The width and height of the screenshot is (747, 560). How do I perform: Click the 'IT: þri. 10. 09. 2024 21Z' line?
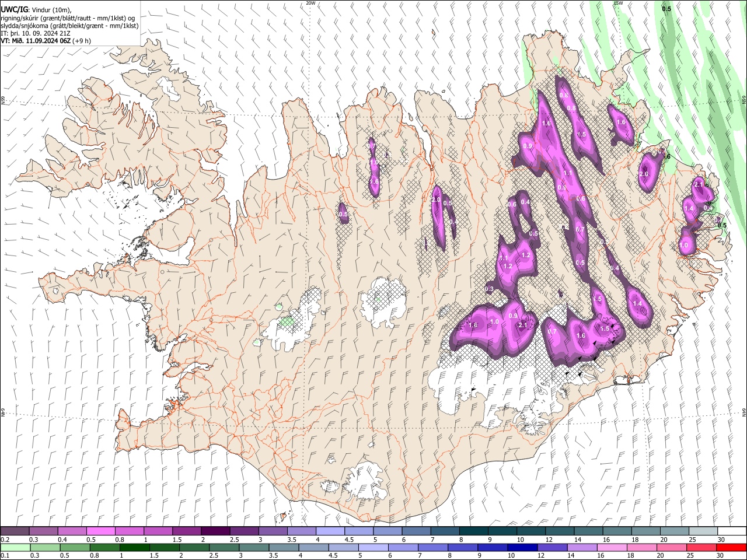[36, 33]
